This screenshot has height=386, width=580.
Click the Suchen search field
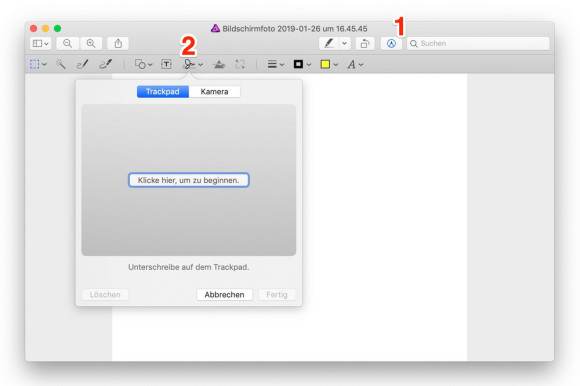click(478, 43)
